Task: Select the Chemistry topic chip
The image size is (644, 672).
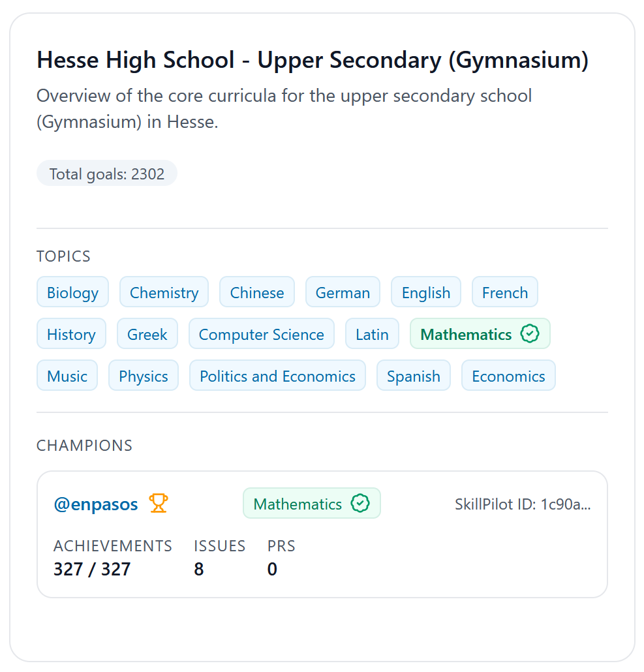Action: tap(164, 292)
